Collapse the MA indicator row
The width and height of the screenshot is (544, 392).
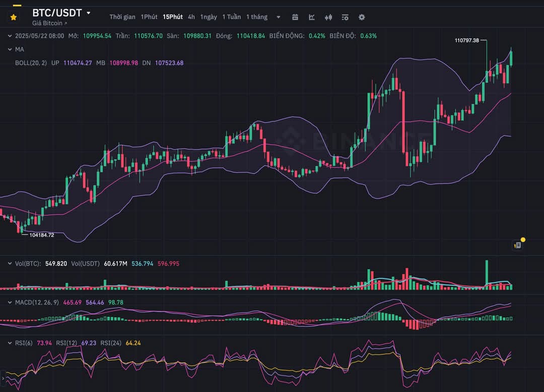[9, 49]
